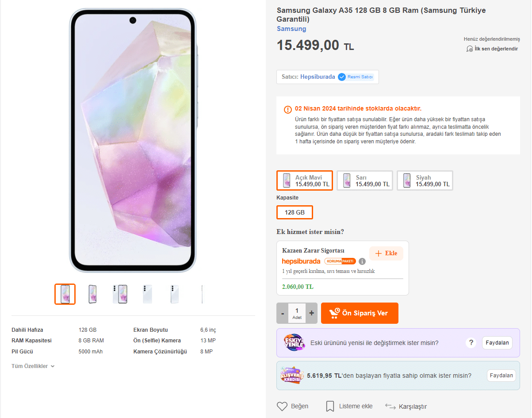Click the question mark help icon
Viewport: 532px width, 418px height.
click(x=471, y=342)
